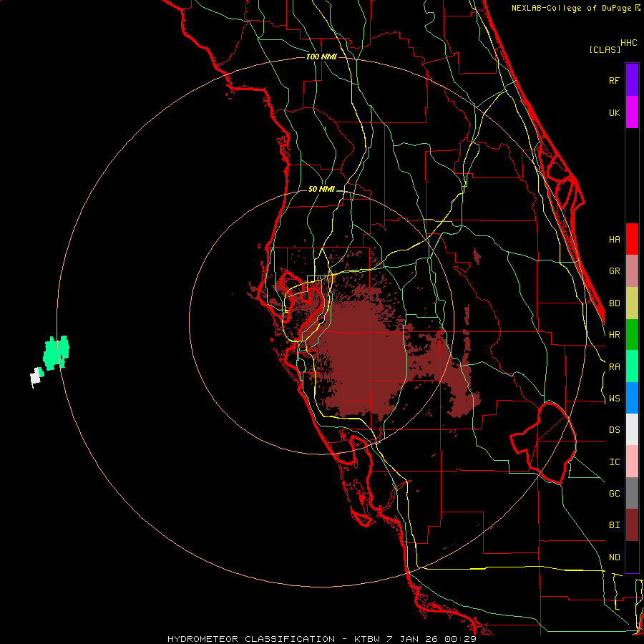
Task: Click the gray GC legend swatch
Action: [632, 493]
